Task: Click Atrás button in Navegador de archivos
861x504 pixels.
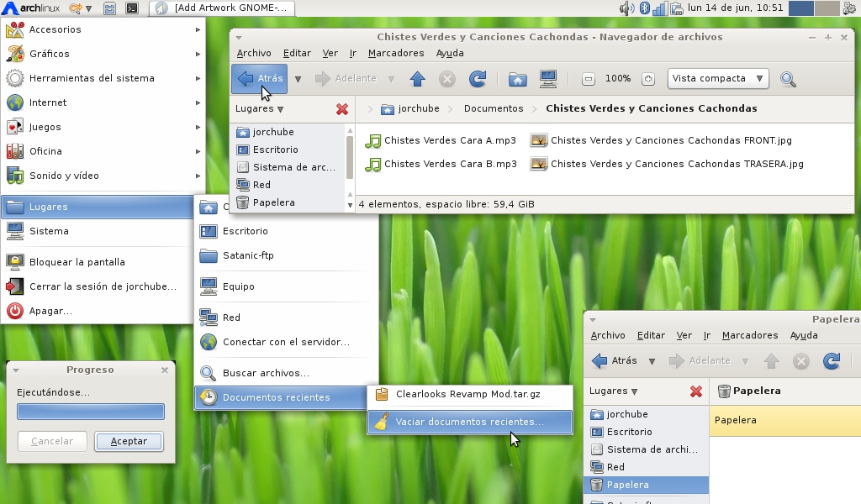Action: point(259,79)
